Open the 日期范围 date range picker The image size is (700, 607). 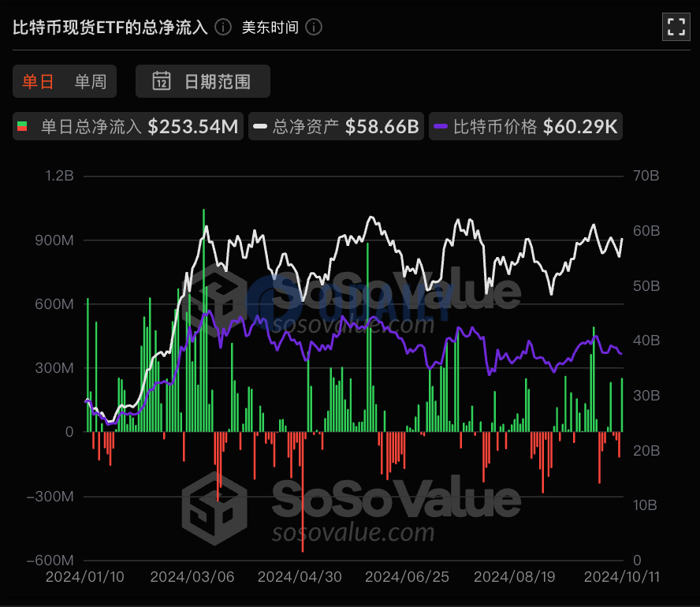pos(203,81)
